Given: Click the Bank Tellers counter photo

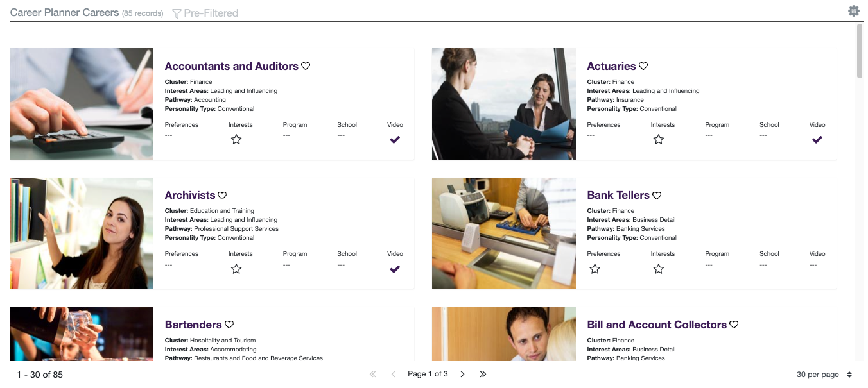Looking at the screenshot, I should coord(504,233).
